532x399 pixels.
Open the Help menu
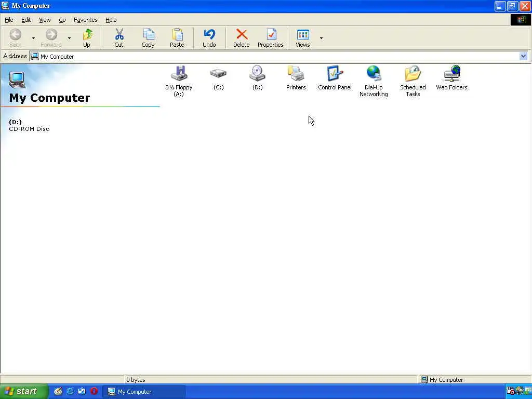tap(111, 20)
